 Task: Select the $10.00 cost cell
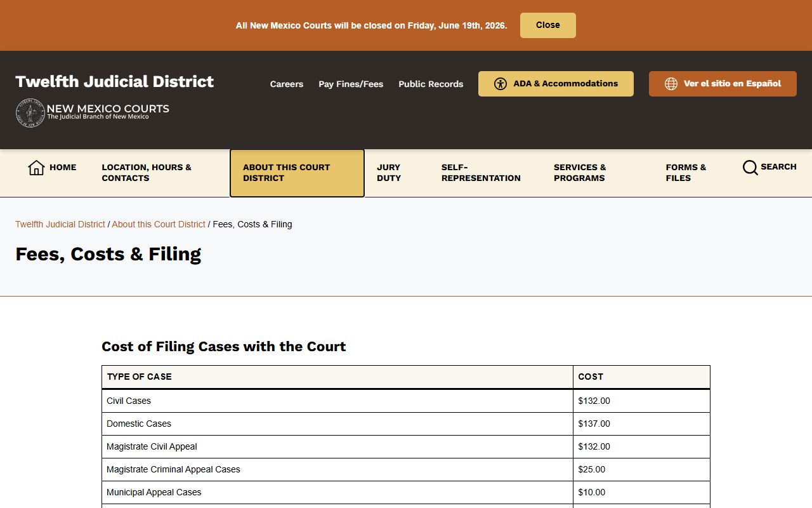[x=641, y=492]
